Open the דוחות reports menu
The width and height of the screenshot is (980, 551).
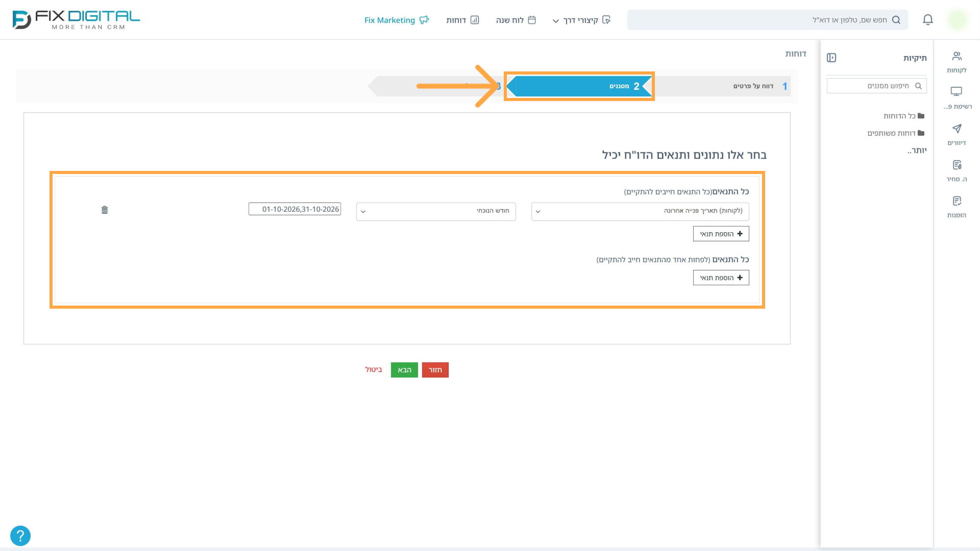(462, 20)
